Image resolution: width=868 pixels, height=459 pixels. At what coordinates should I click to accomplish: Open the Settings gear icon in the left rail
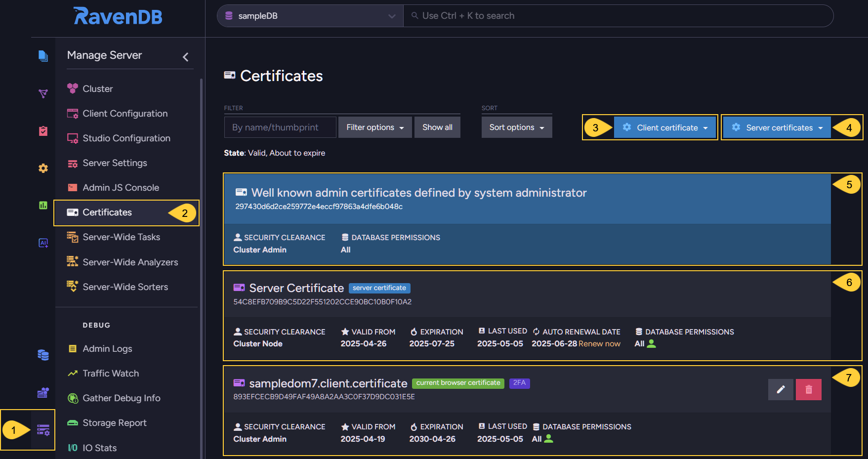click(43, 168)
